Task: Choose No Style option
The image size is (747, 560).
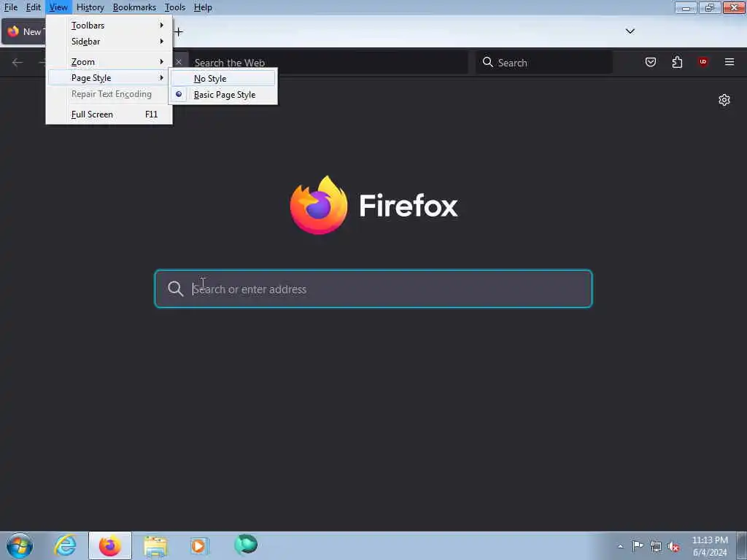Action: (223, 79)
